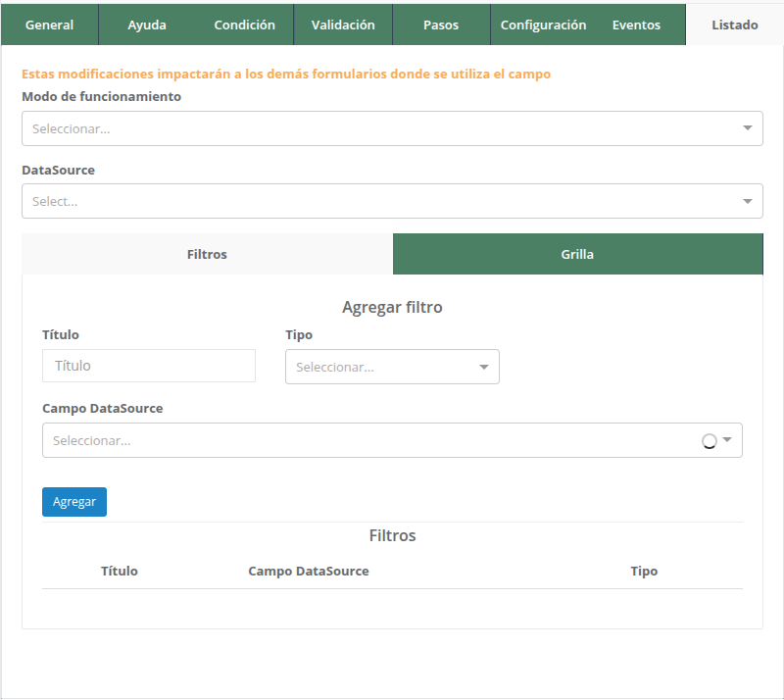Go to the Validación tab
This screenshot has height=700, width=784.
[343, 25]
